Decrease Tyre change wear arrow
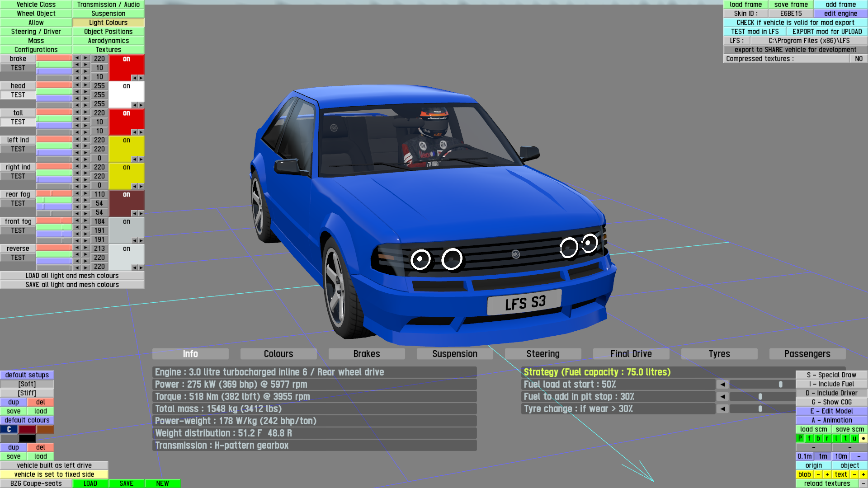The width and height of the screenshot is (868, 488). click(722, 409)
